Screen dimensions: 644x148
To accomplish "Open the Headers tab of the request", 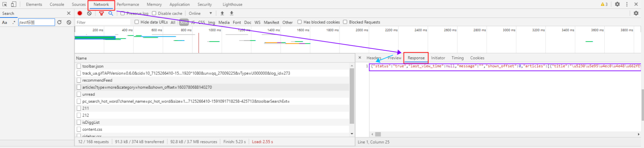I will (x=373, y=58).
